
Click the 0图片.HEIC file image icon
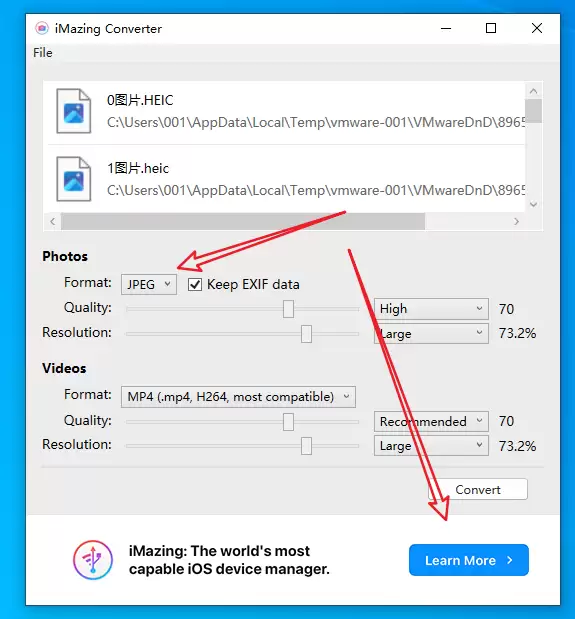(74, 111)
